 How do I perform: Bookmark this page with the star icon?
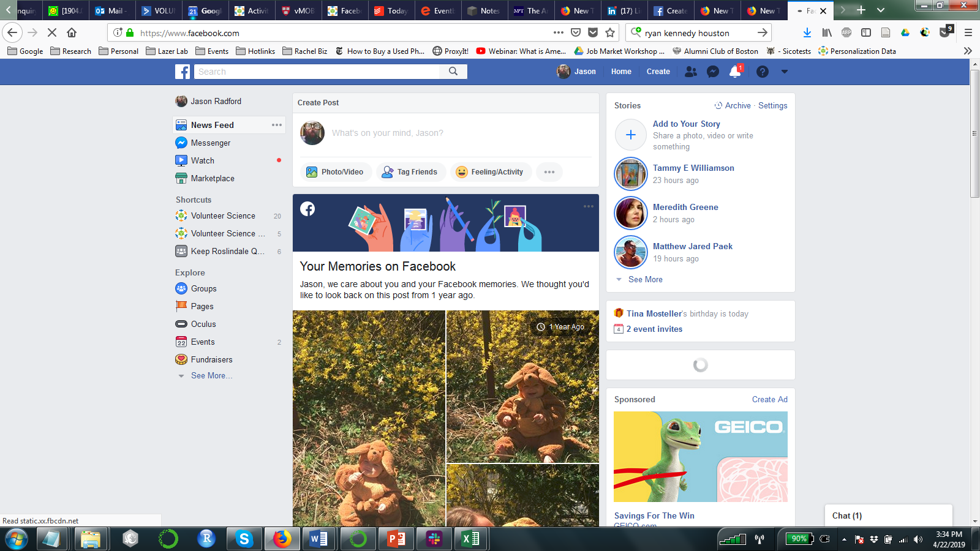pos(610,33)
